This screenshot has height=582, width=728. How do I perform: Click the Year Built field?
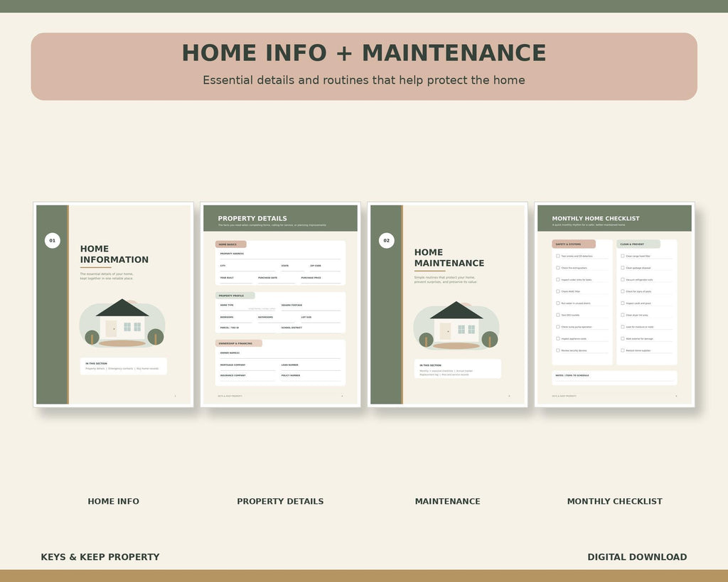click(236, 279)
